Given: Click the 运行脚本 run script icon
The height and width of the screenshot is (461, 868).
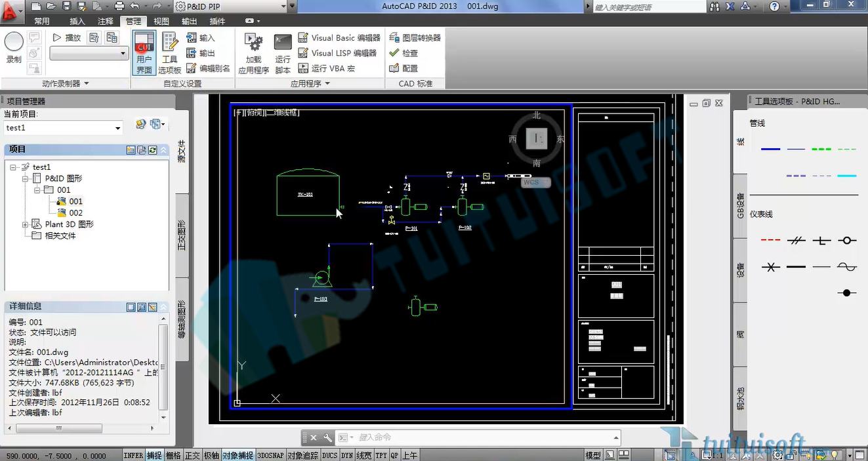Looking at the screenshot, I should [x=283, y=53].
